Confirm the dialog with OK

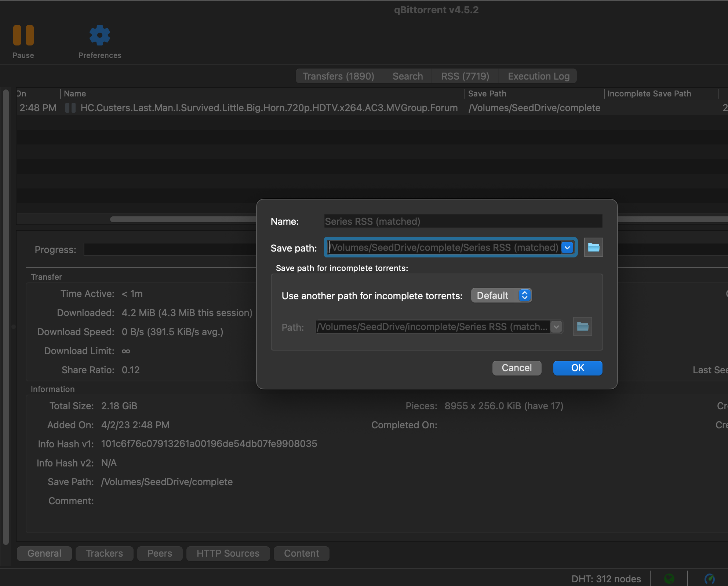pyautogui.click(x=577, y=368)
